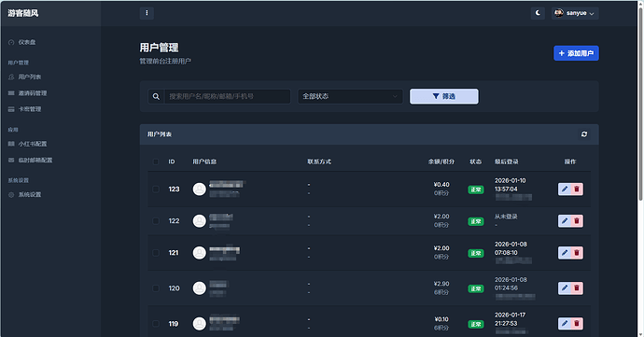Screen dimensions: 644x337
Task: Click the 小红书配置 sidebar icon
Action: coord(11,144)
